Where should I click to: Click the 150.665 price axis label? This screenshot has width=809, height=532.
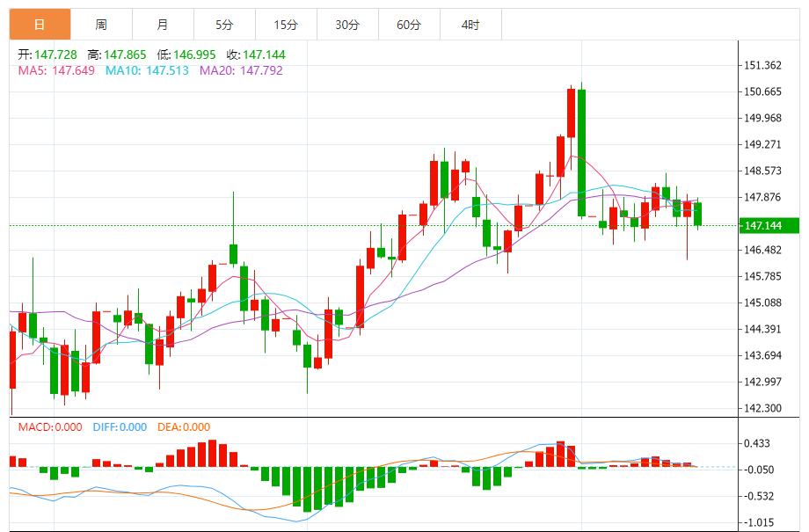point(762,91)
